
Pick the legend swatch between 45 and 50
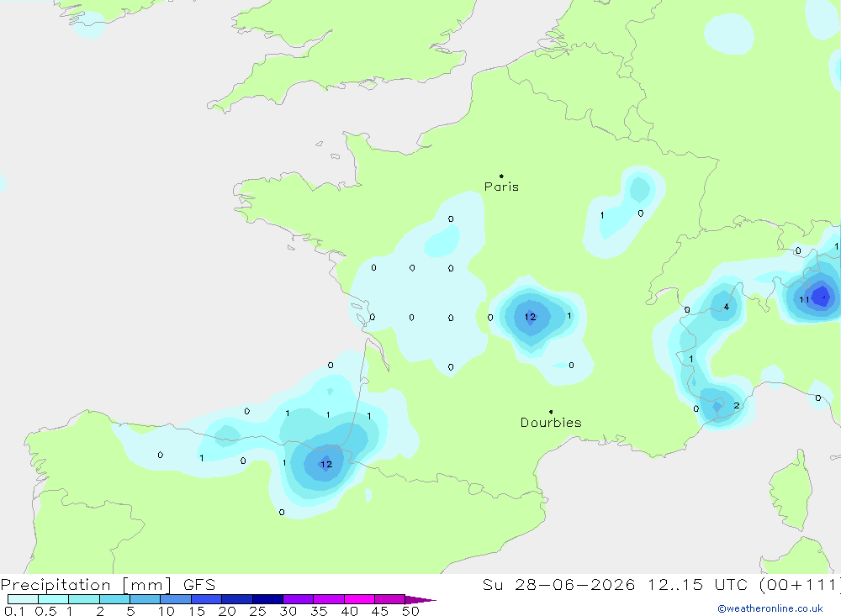pyautogui.click(x=390, y=599)
